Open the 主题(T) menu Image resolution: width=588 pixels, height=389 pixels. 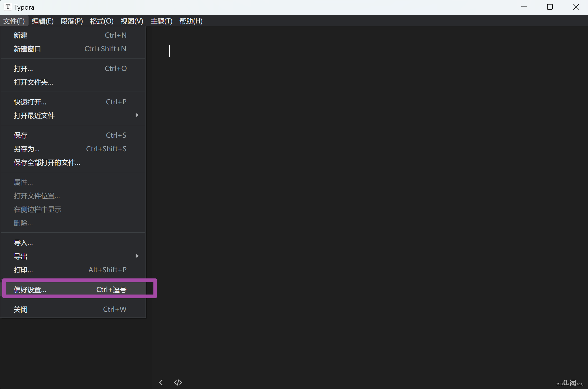[161, 21]
